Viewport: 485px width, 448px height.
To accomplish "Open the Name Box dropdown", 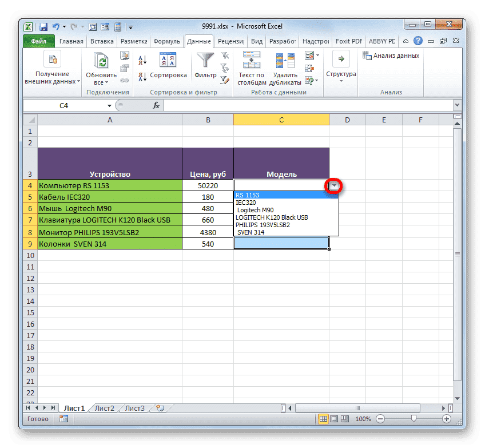I will point(109,105).
